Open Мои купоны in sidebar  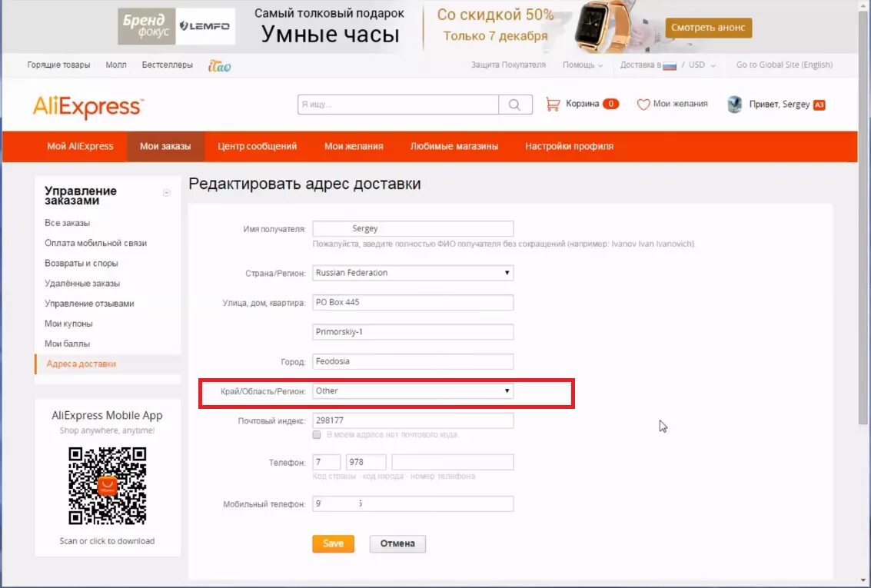[68, 323]
